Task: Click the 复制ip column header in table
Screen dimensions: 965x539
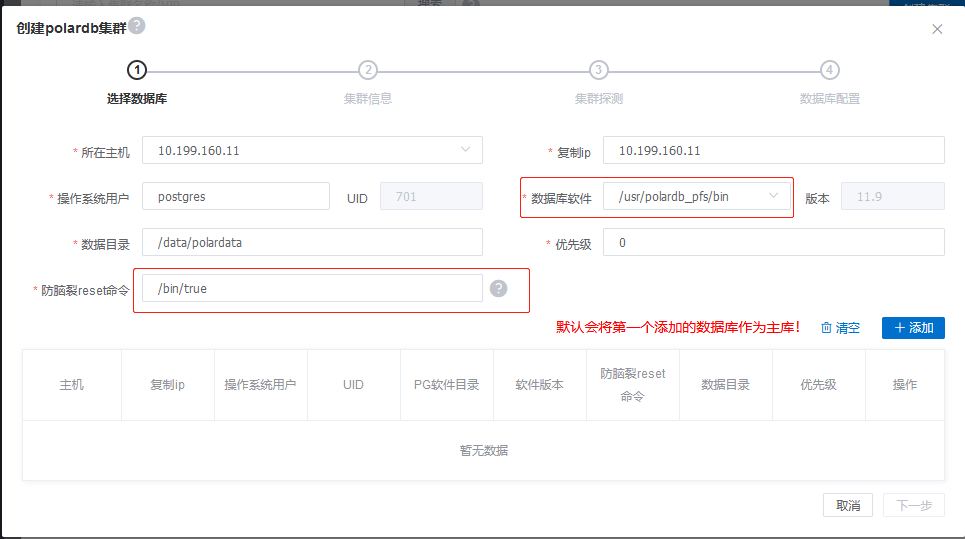Action: [168, 385]
